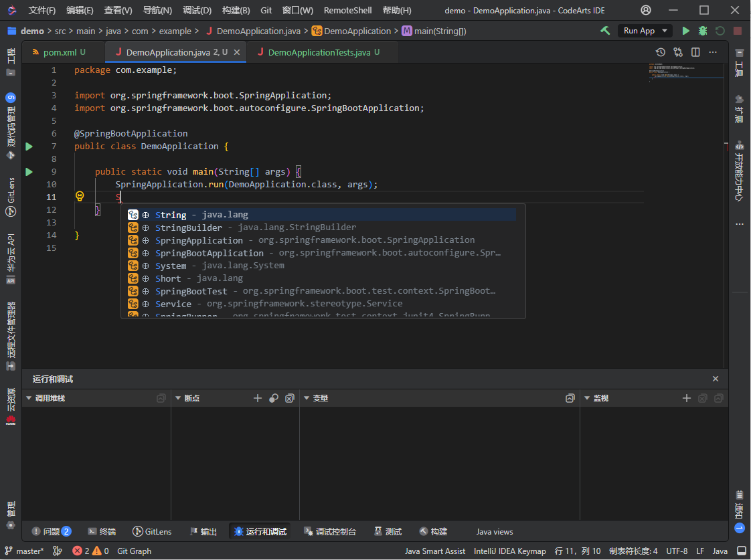Click the green Run App play icon

pyautogui.click(x=685, y=30)
